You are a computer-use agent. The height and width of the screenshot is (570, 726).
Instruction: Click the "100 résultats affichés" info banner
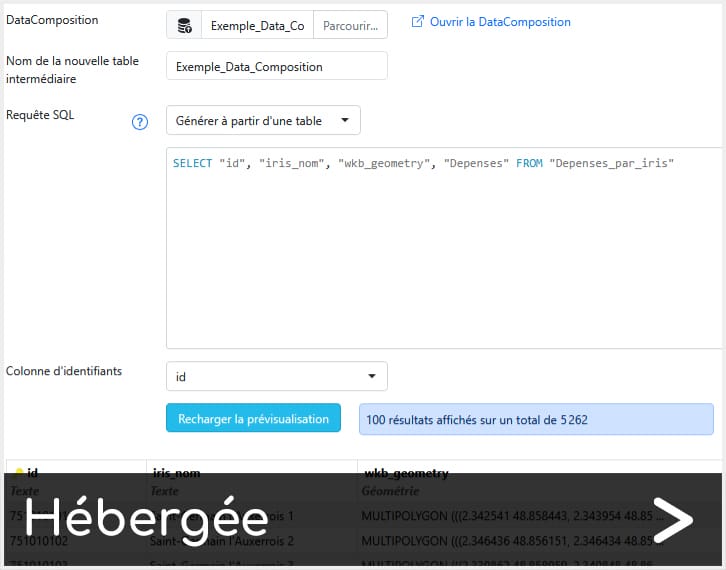pyautogui.click(x=536, y=420)
